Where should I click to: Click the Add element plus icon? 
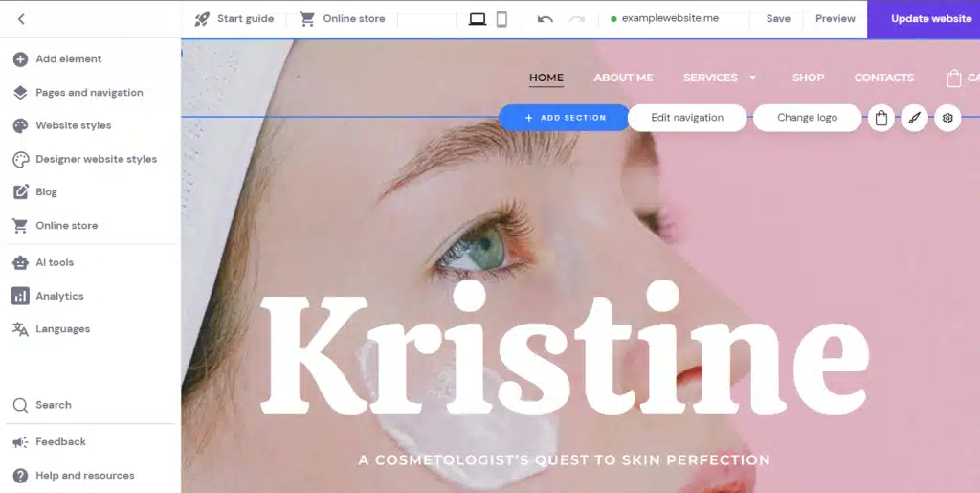pos(20,59)
